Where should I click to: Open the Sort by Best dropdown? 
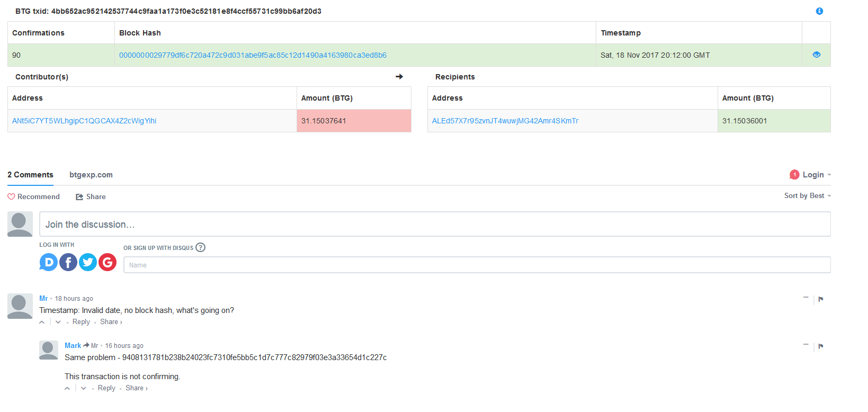[807, 196]
